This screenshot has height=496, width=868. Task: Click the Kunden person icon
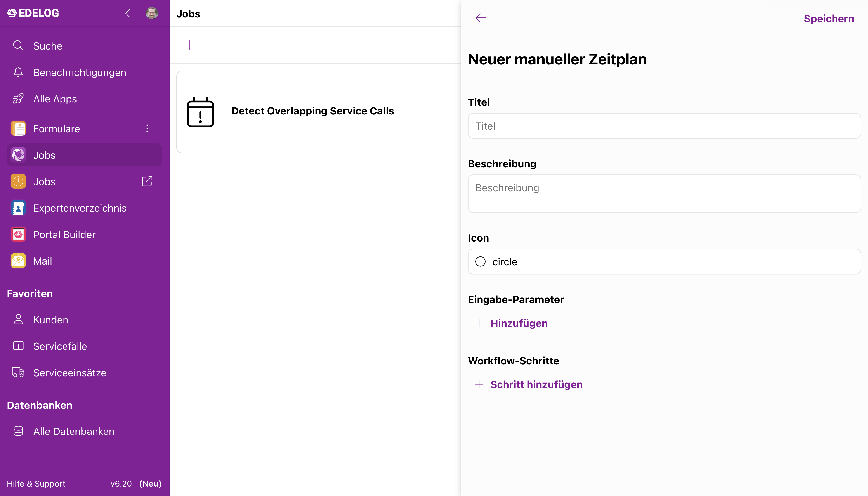[x=18, y=320]
